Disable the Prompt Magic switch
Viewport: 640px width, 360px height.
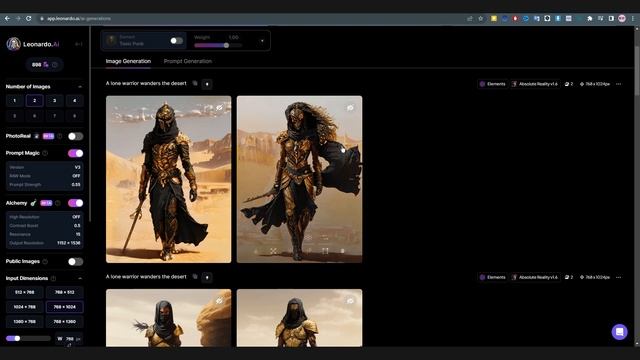(x=76, y=153)
